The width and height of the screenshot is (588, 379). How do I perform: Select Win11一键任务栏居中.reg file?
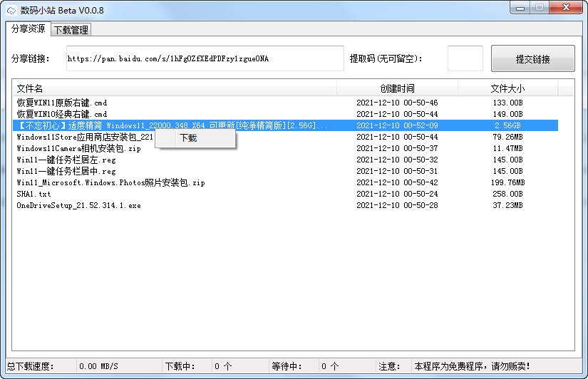coord(66,171)
